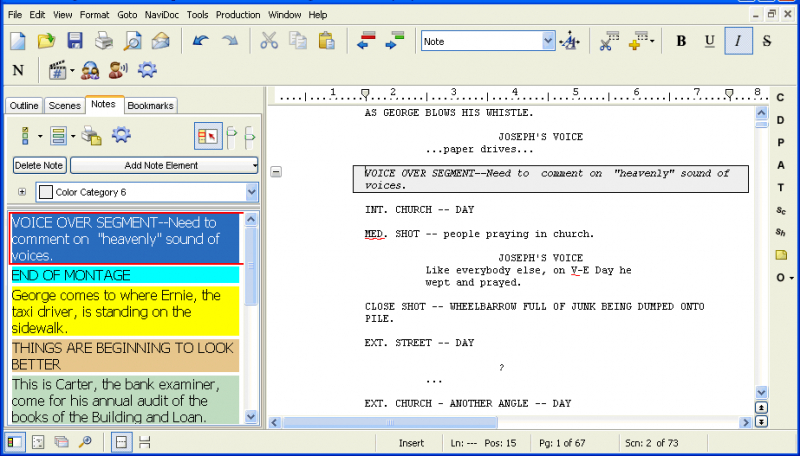Click the Paste clipboard icon
This screenshot has width=800, height=456.
coord(326,41)
